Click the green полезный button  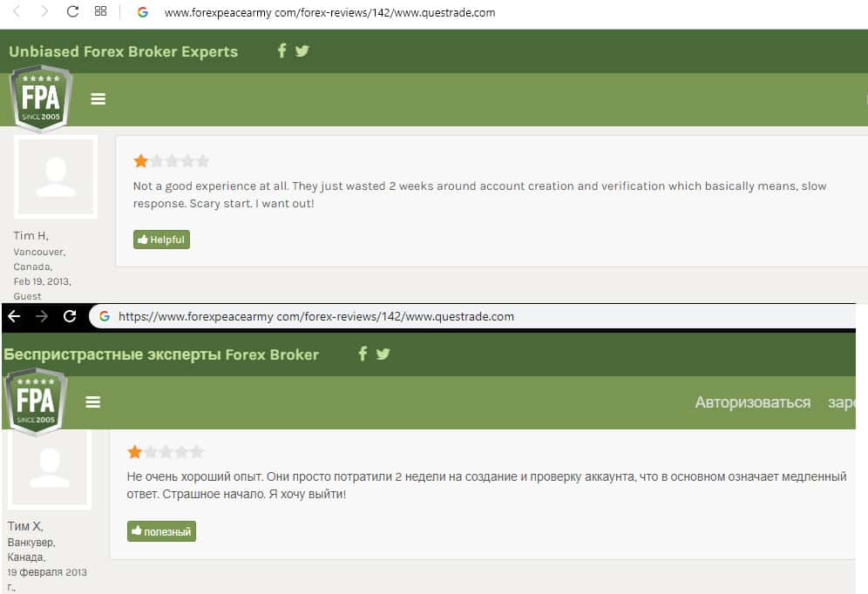coord(161,531)
